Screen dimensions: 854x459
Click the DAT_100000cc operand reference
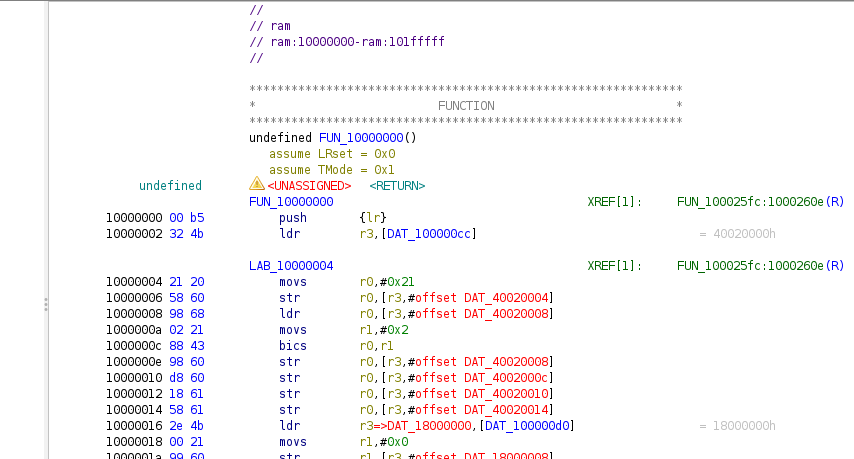pyautogui.click(x=430, y=234)
